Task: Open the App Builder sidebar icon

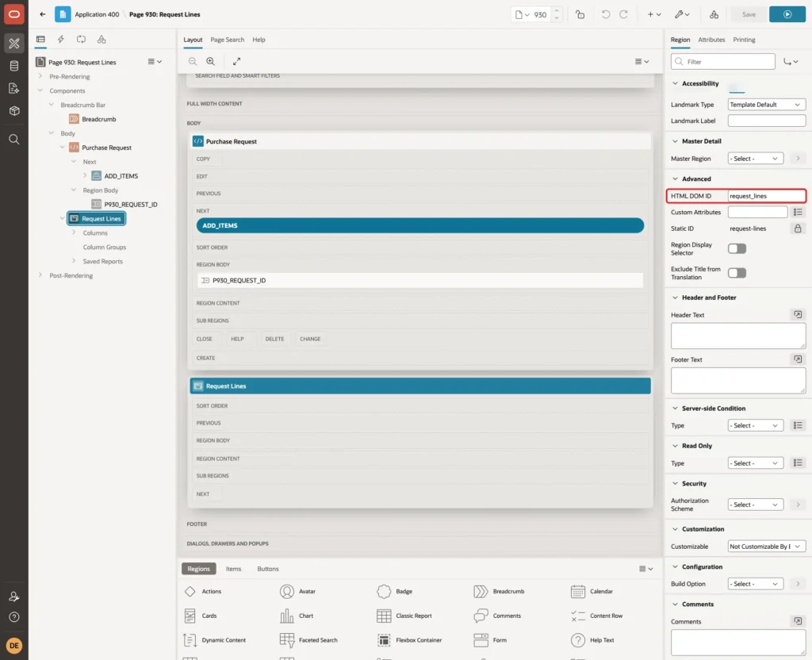Action: tap(14, 44)
